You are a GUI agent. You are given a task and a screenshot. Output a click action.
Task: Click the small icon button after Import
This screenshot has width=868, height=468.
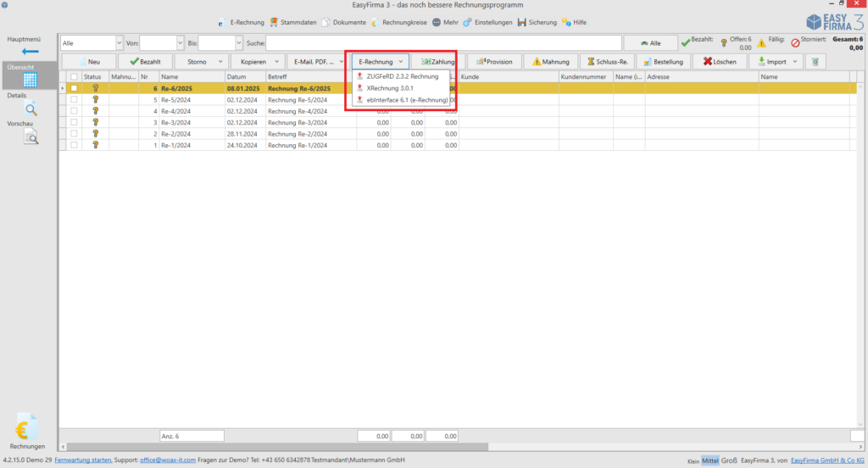tap(815, 62)
